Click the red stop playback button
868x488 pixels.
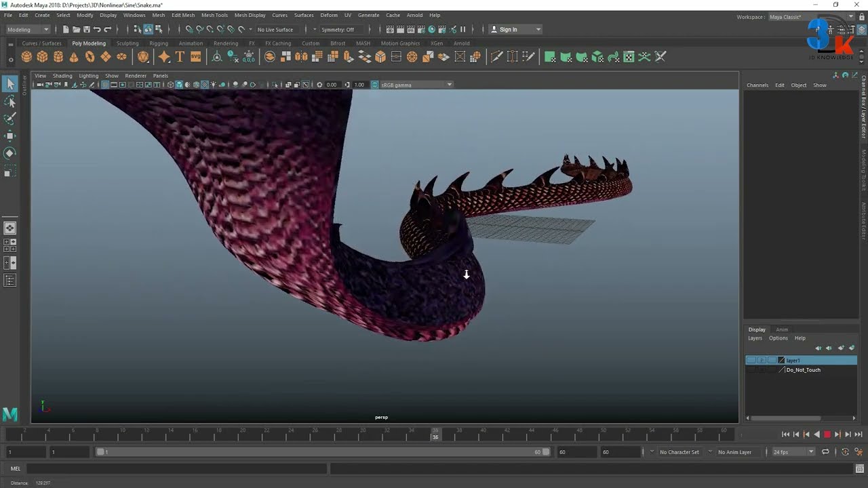point(827,434)
